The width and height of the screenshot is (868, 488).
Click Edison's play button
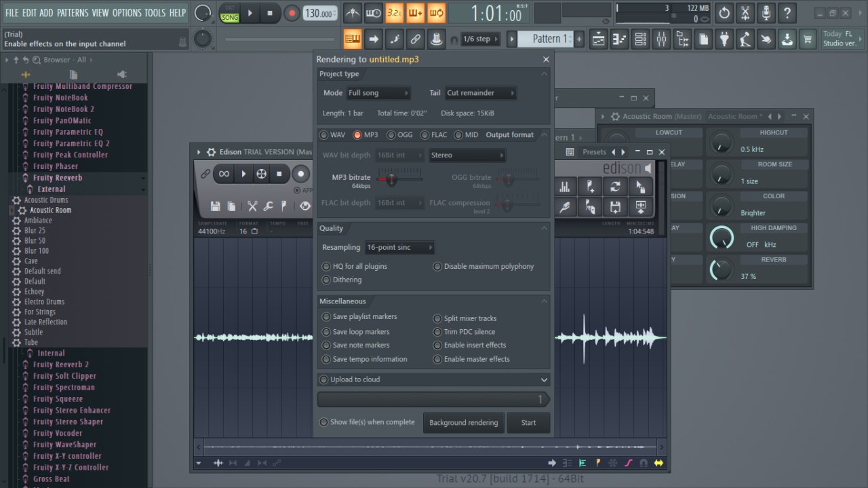[x=243, y=174]
